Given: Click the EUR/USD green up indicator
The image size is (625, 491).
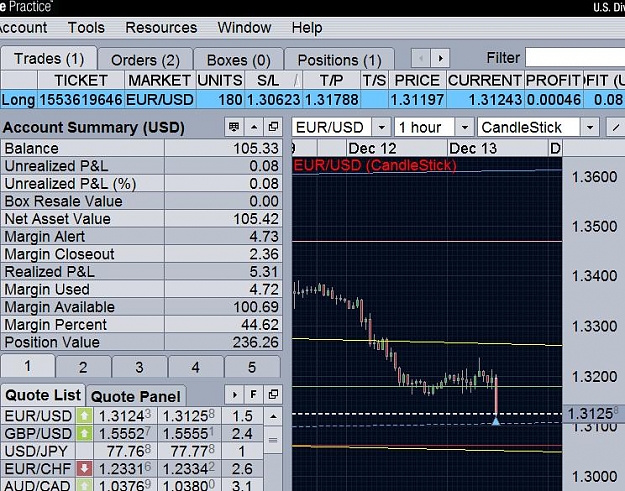Looking at the screenshot, I should (x=84, y=416).
